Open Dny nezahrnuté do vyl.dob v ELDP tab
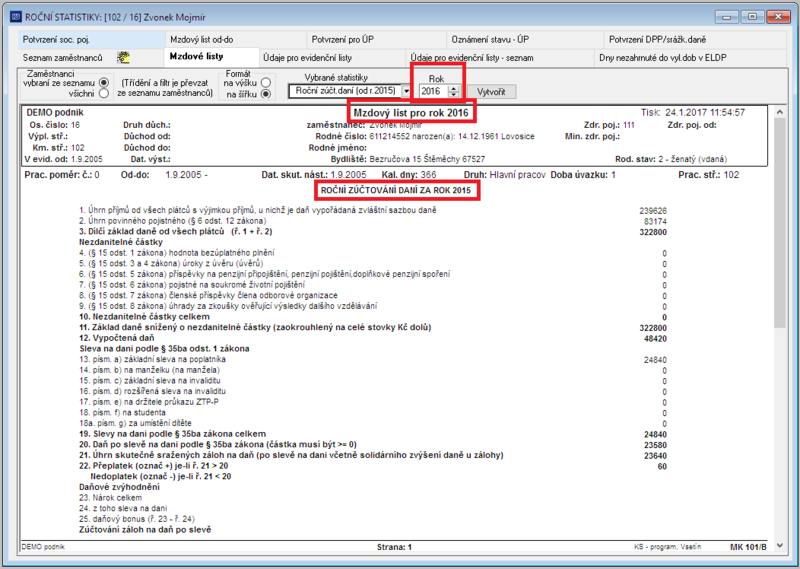This screenshot has width=800, height=569. pos(690,58)
